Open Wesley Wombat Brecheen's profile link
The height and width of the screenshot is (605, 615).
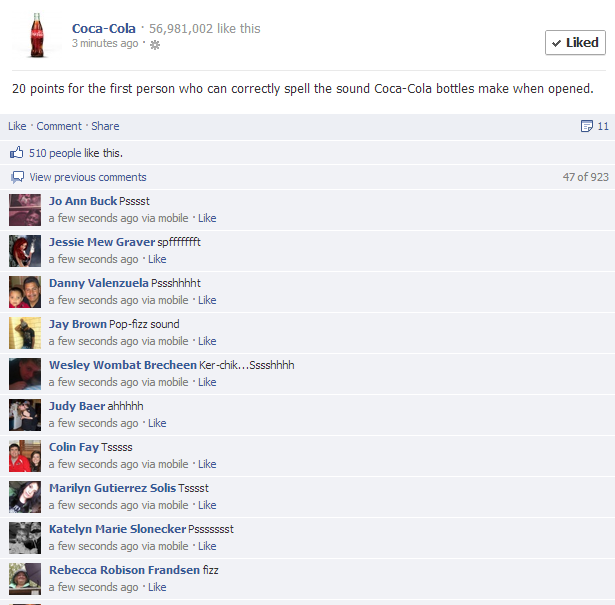coord(123,365)
